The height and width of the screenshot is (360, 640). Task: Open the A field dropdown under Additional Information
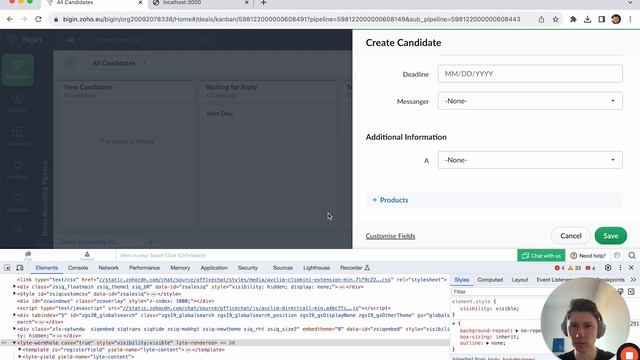tap(530, 160)
